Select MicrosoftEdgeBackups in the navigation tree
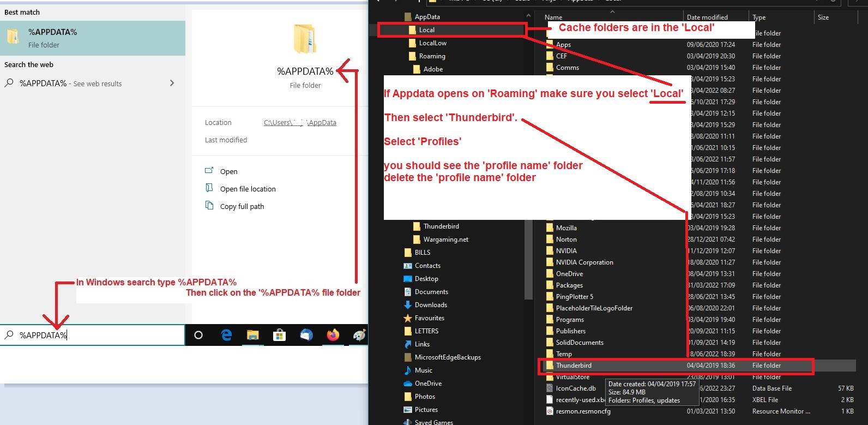This screenshot has height=425, width=868. 448,357
